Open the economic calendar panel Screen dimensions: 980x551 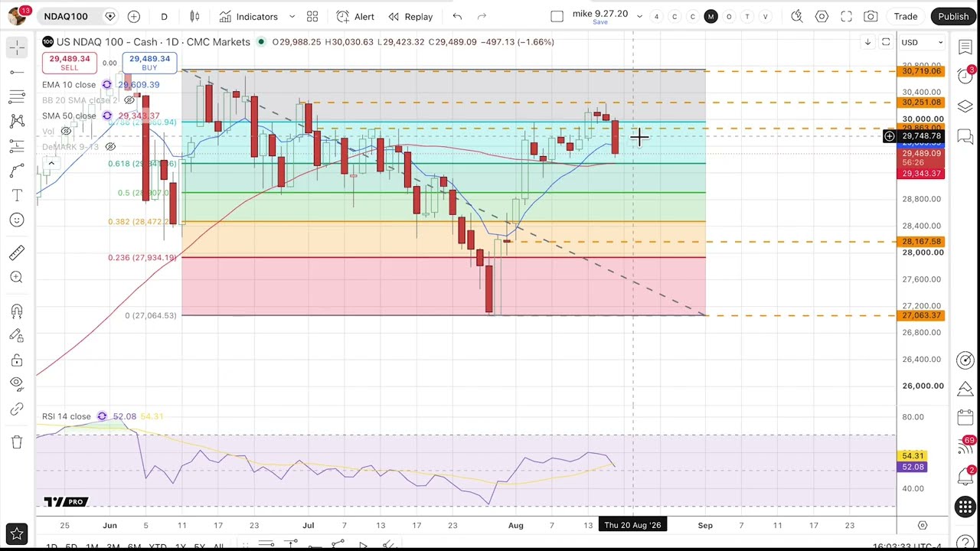click(965, 418)
